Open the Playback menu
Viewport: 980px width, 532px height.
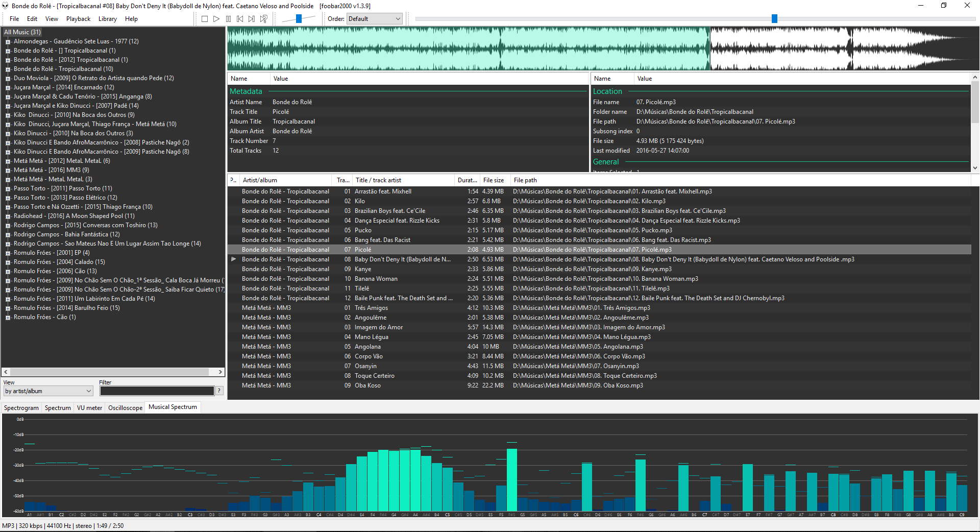(x=78, y=19)
